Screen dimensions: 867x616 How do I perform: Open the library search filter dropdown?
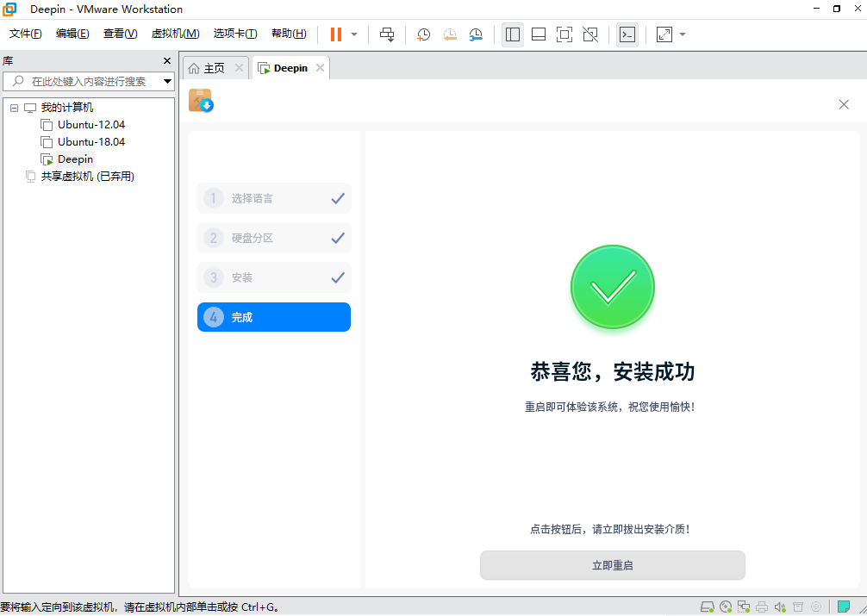click(x=168, y=82)
